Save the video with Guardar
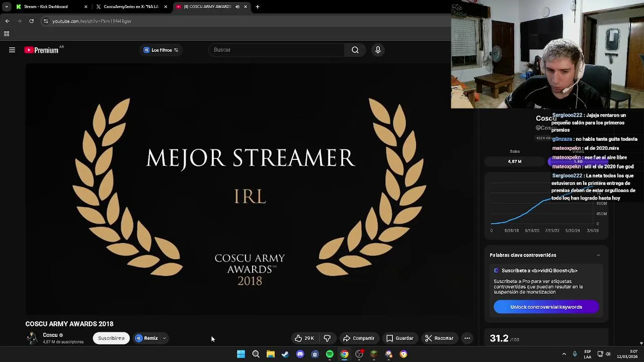This screenshot has height=362, width=644. (400, 338)
